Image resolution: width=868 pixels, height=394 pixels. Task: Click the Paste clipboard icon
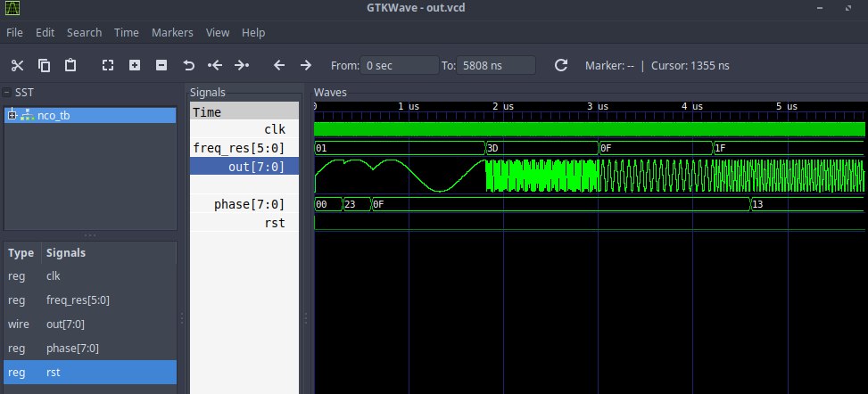(x=70, y=66)
